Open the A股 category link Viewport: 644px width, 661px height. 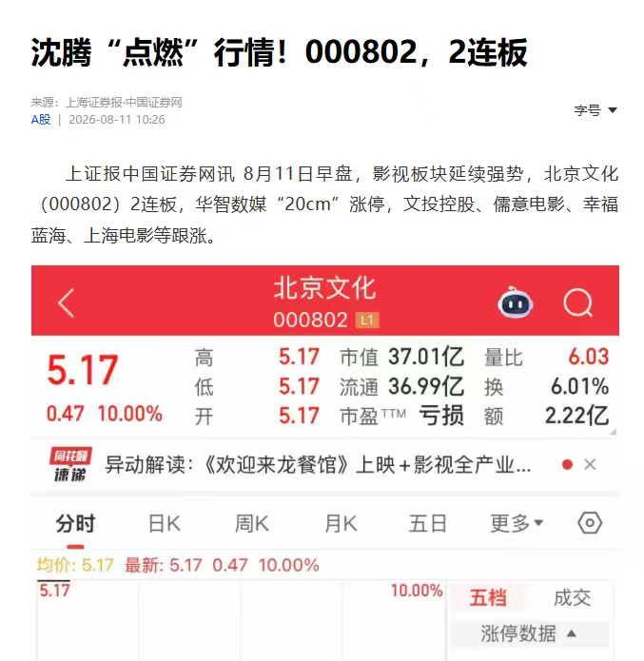[41, 120]
